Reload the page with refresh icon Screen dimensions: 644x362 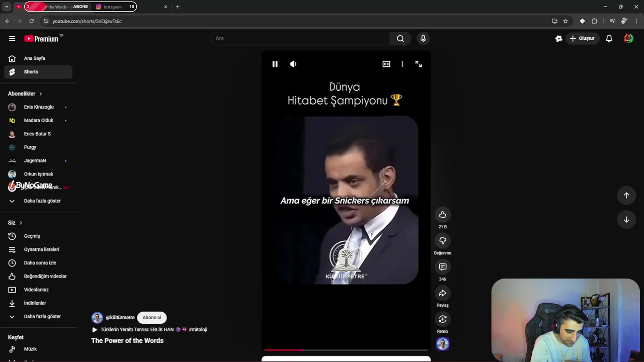pyautogui.click(x=31, y=21)
